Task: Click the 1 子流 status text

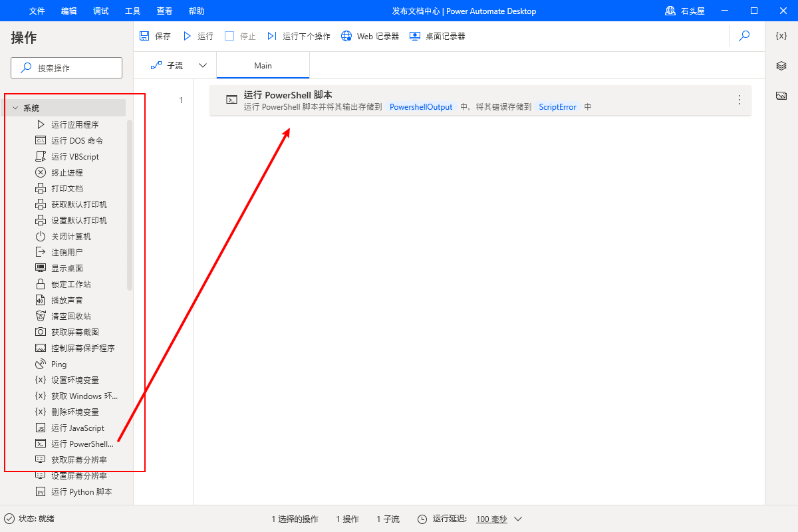Action: coord(388,519)
